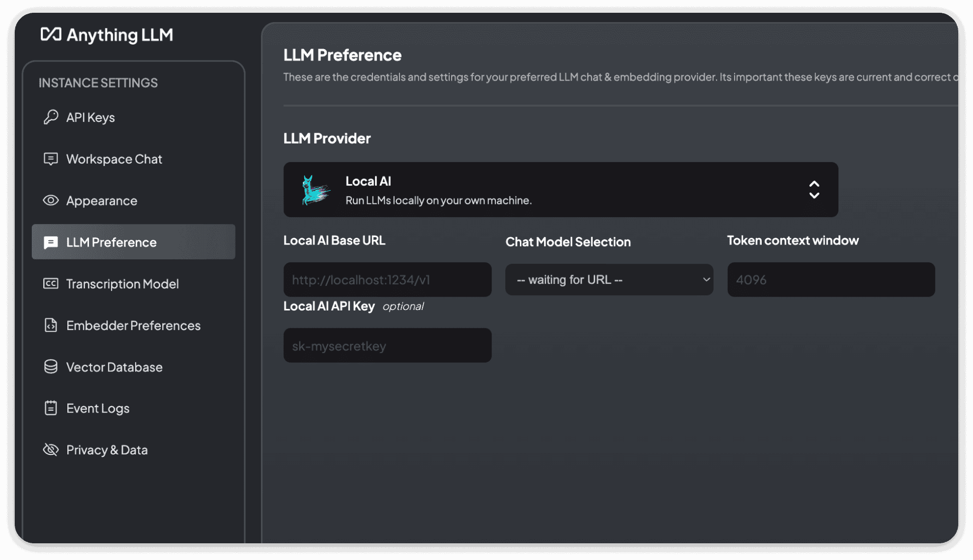The width and height of the screenshot is (973, 560).
Task: Click the key icon beside API Keys
Action: 51,117
